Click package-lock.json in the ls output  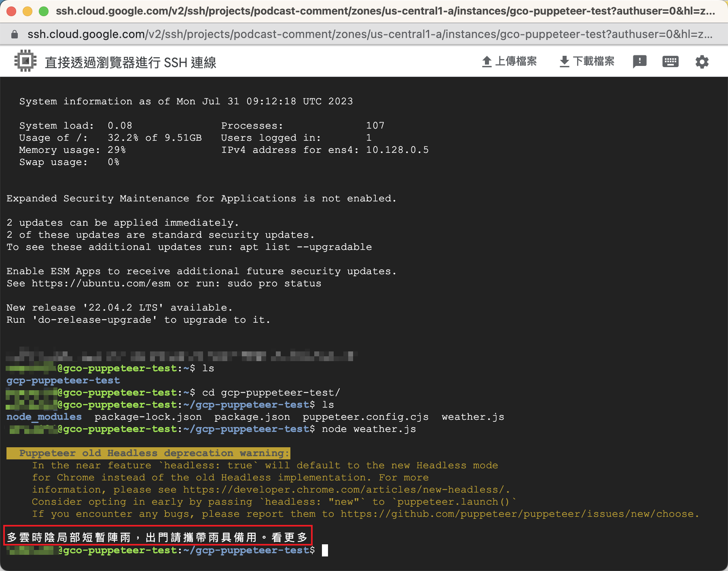click(148, 417)
